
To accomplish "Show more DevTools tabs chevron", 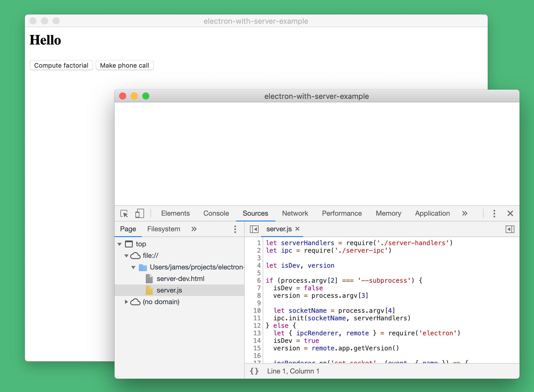I will pyautogui.click(x=465, y=214).
